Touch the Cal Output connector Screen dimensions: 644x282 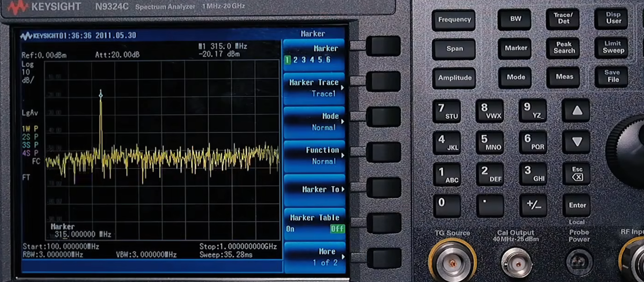[516, 264]
